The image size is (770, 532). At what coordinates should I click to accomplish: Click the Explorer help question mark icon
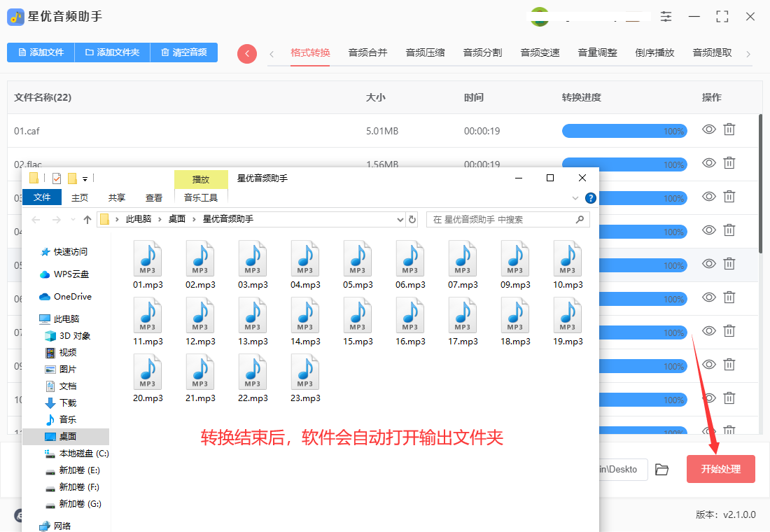click(x=591, y=198)
